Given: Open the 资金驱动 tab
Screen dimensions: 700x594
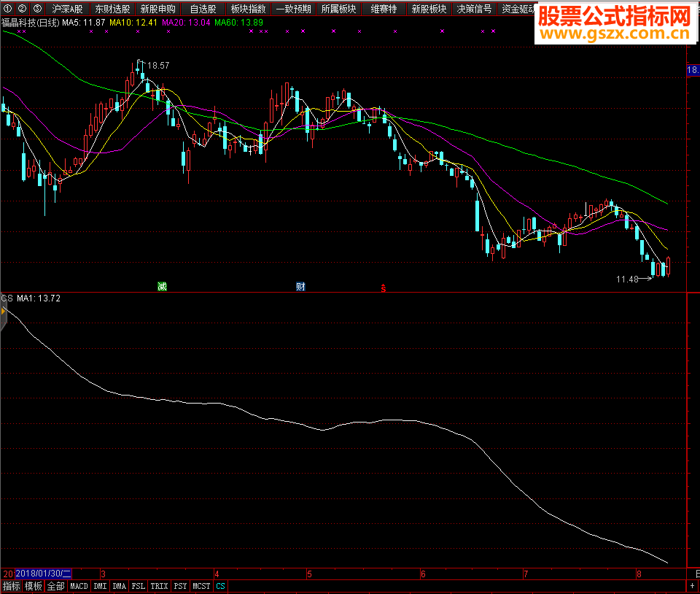Looking at the screenshot, I should click(516, 9).
